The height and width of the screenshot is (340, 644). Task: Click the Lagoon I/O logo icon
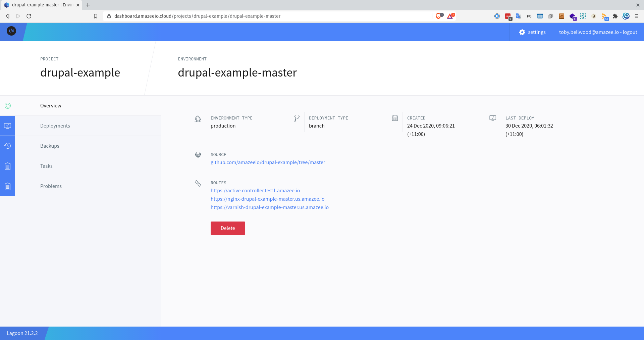tap(11, 31)
